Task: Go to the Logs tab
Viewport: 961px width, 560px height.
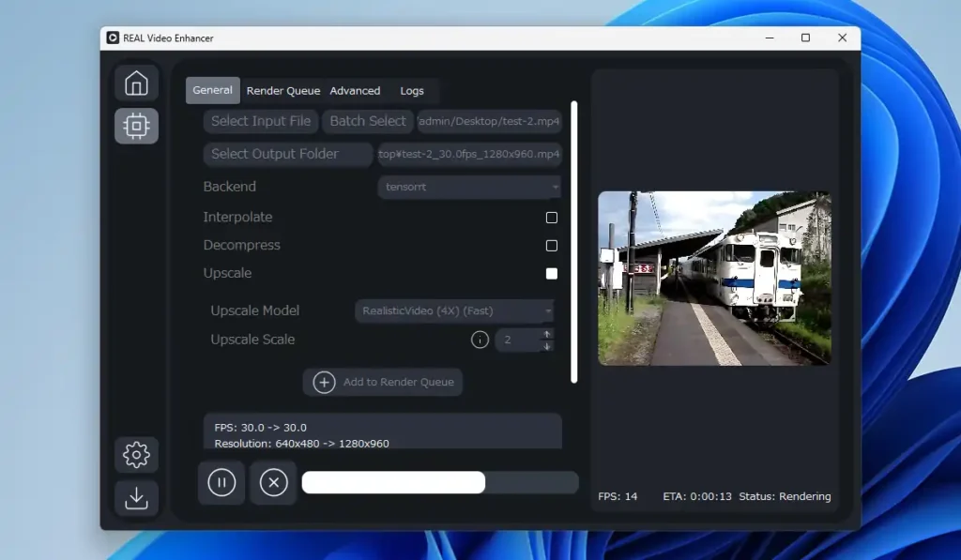Action: [x=412, y=91]
